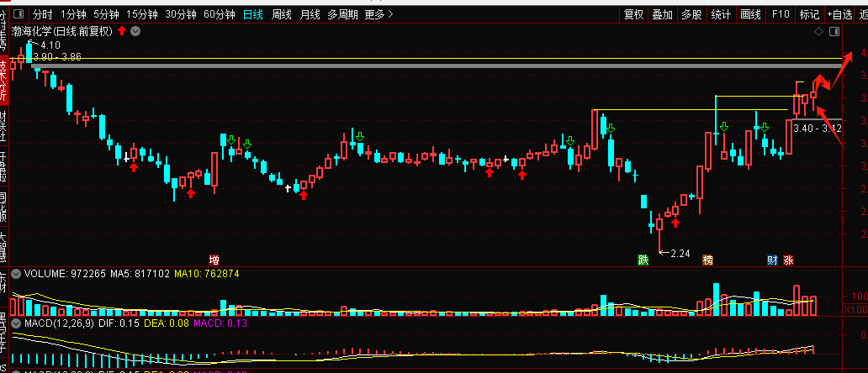Click the VOLUME: 972265 value

pos(65,274)
